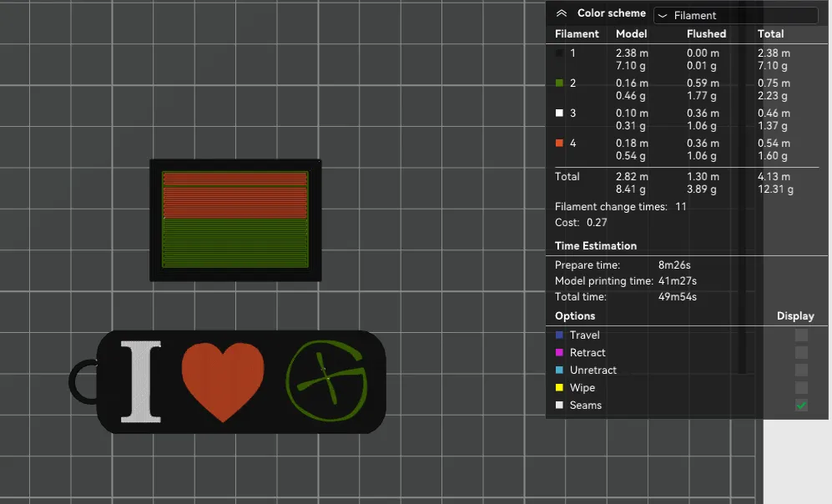
Task: Click the Model column header
Action: [x=632, y=34]
